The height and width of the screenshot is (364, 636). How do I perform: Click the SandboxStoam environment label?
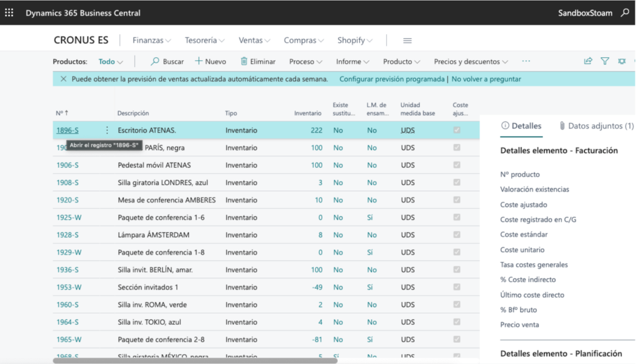[x=585, y=13]
